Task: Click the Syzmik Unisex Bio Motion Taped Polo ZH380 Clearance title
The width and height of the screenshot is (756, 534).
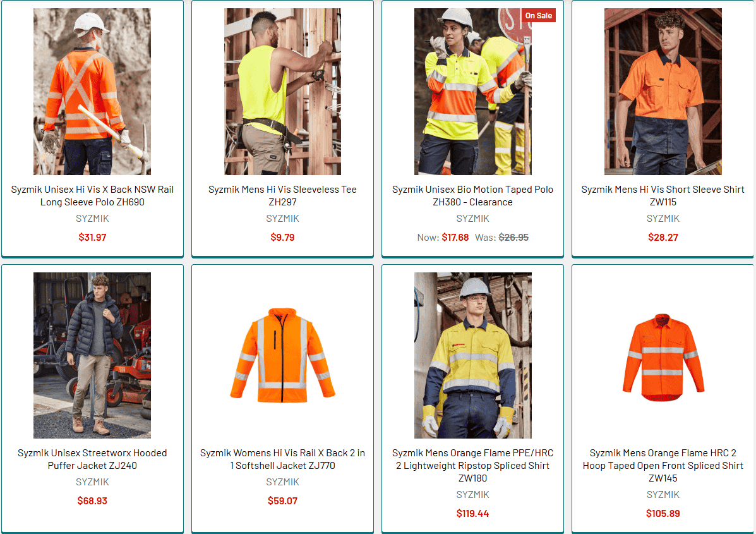Action: 472,196
